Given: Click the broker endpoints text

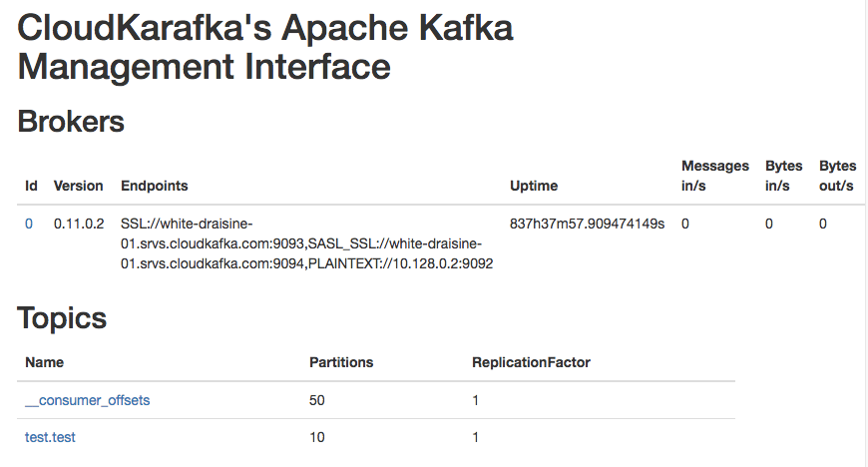Looking at the screenshot, I should [x=306, y=243].
